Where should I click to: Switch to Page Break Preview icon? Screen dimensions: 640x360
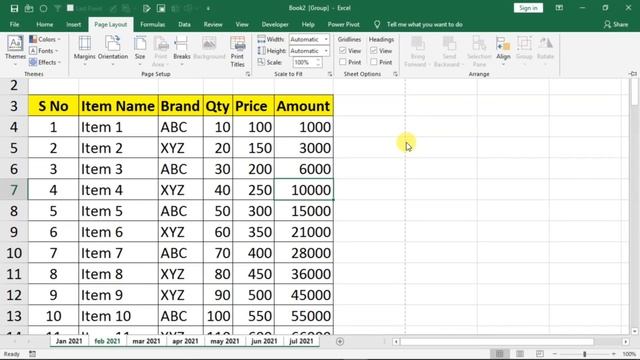540,354
